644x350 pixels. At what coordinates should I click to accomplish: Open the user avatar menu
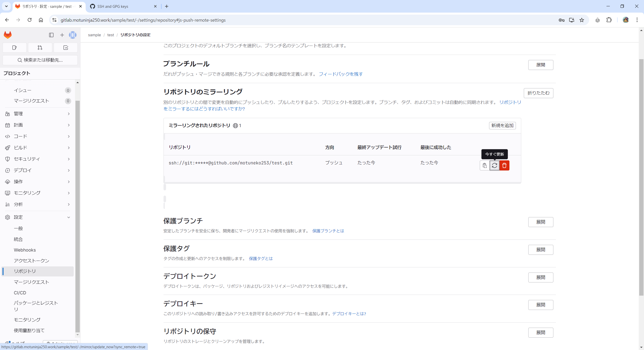[73, 35]
